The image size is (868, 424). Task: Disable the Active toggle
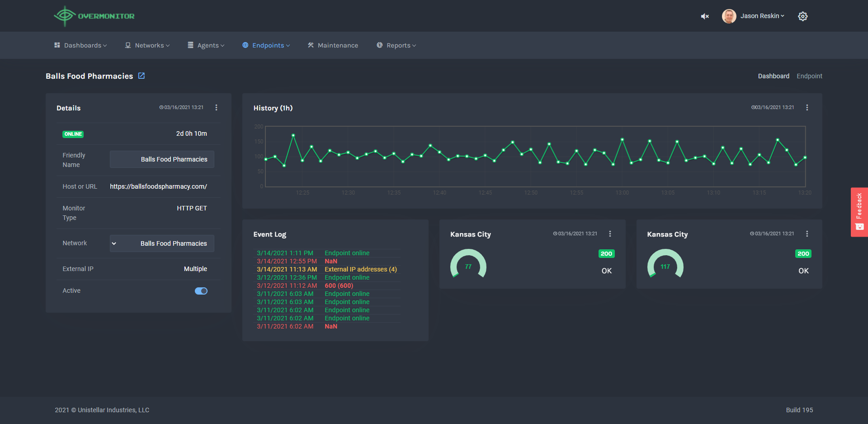(201, 291)
